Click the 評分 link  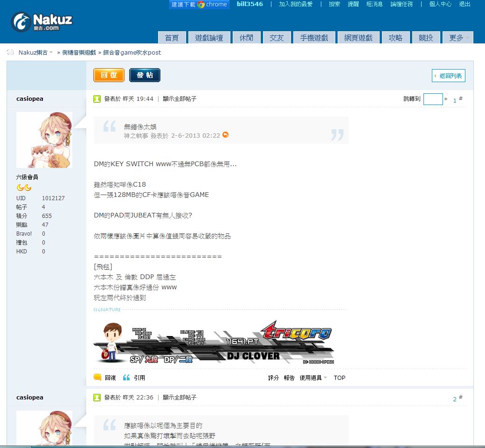pos(273,378)
